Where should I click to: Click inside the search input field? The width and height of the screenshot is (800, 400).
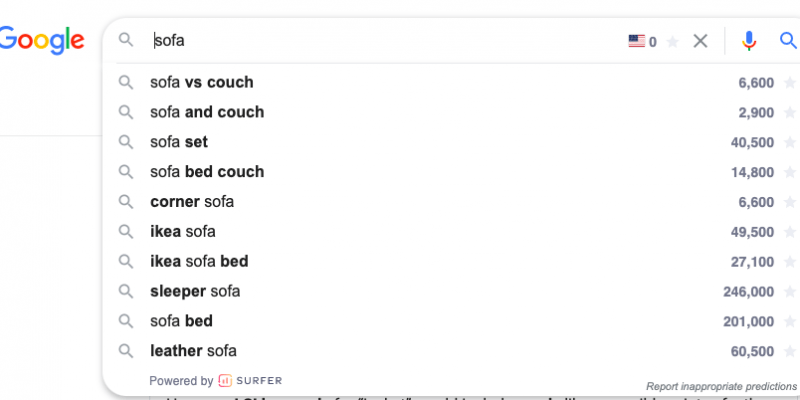coord(380,41)
